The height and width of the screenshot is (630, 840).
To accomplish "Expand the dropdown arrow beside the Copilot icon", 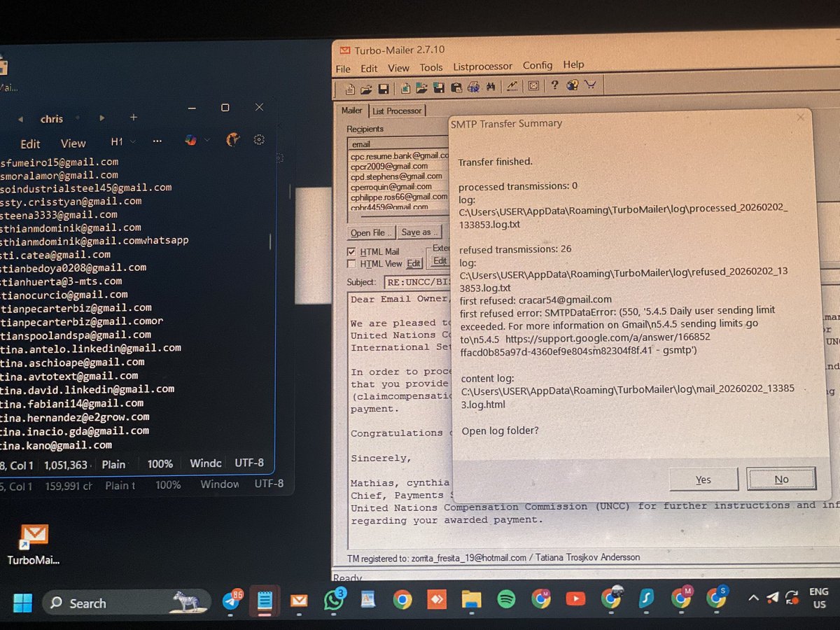I will 206,141.
